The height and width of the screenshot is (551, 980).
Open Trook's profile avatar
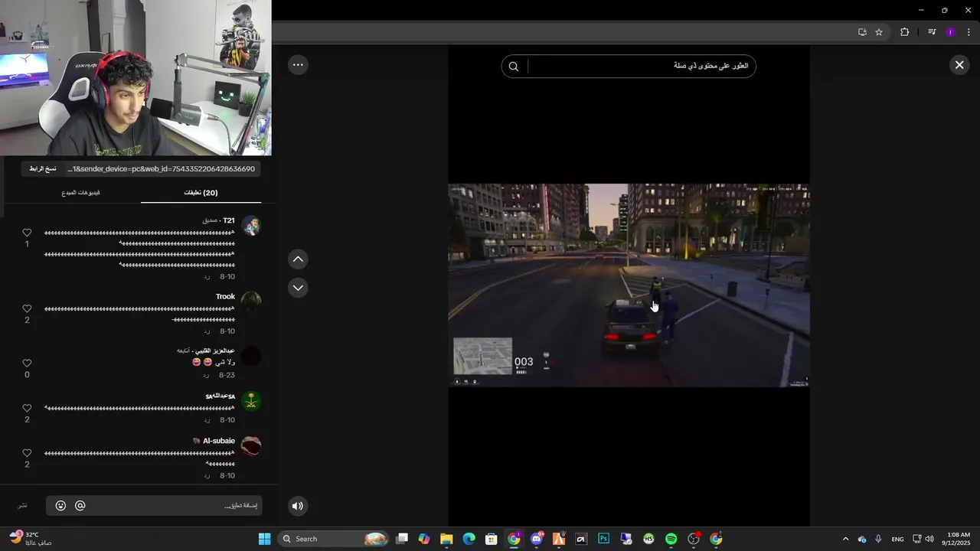tap(251, 302)
